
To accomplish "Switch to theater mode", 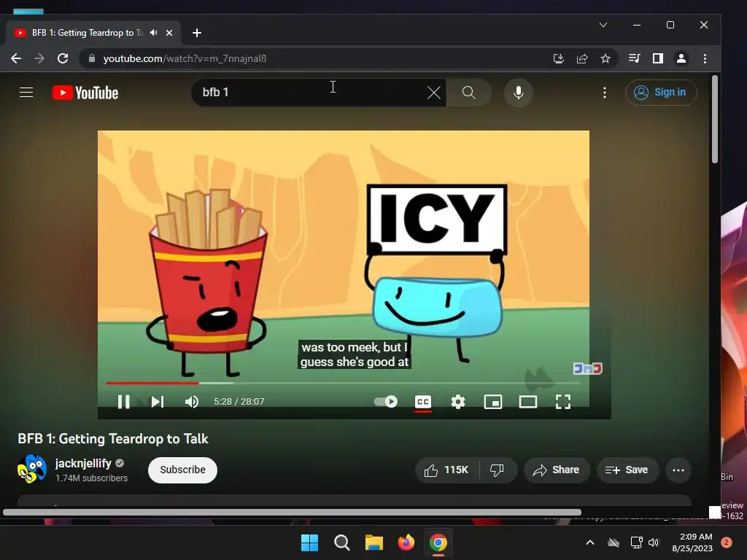I will pyautogui.click(x=528, y=402).
